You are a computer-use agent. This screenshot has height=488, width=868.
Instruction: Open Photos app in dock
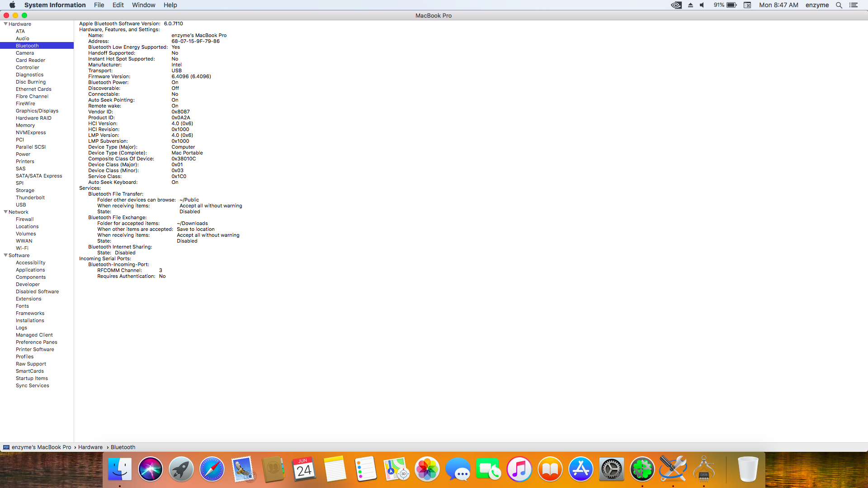coord(427,469)
